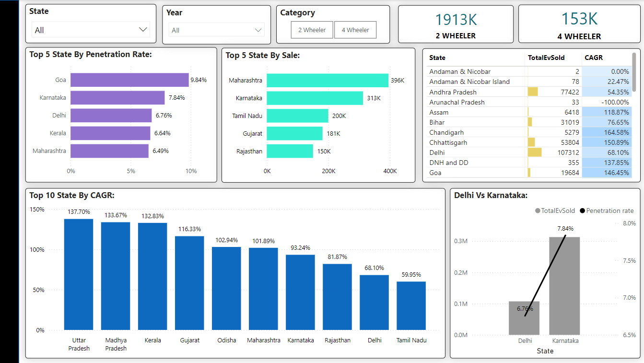Select the Andhra Pradesh table row
The image size is (644, 363).
tap(529, 92)
